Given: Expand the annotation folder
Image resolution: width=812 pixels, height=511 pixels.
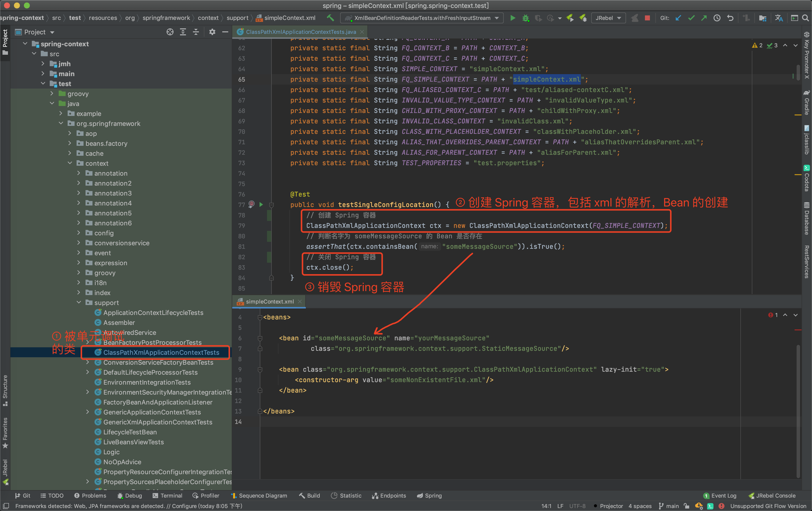Looking at the screenshot, I should click(x=79, y=173).
